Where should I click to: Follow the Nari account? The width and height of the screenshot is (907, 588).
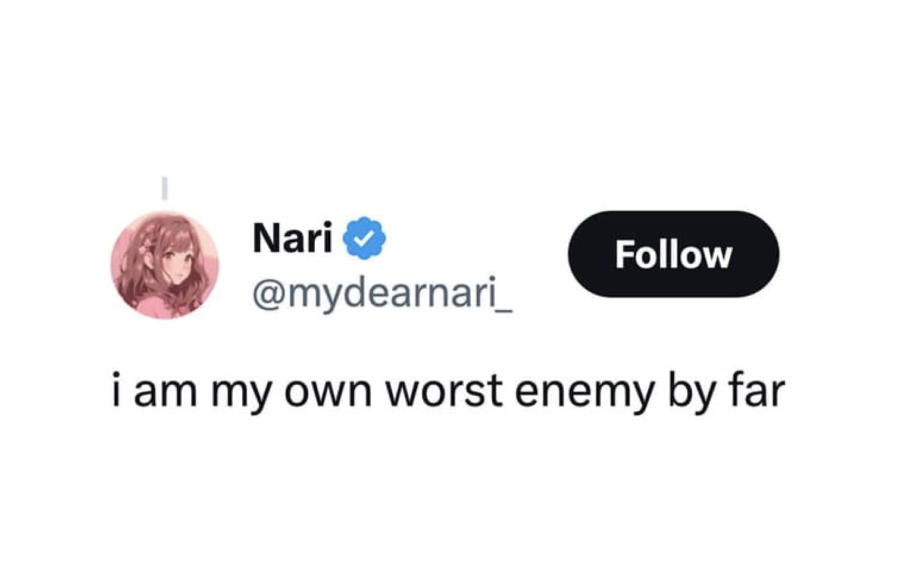point(673,254)
